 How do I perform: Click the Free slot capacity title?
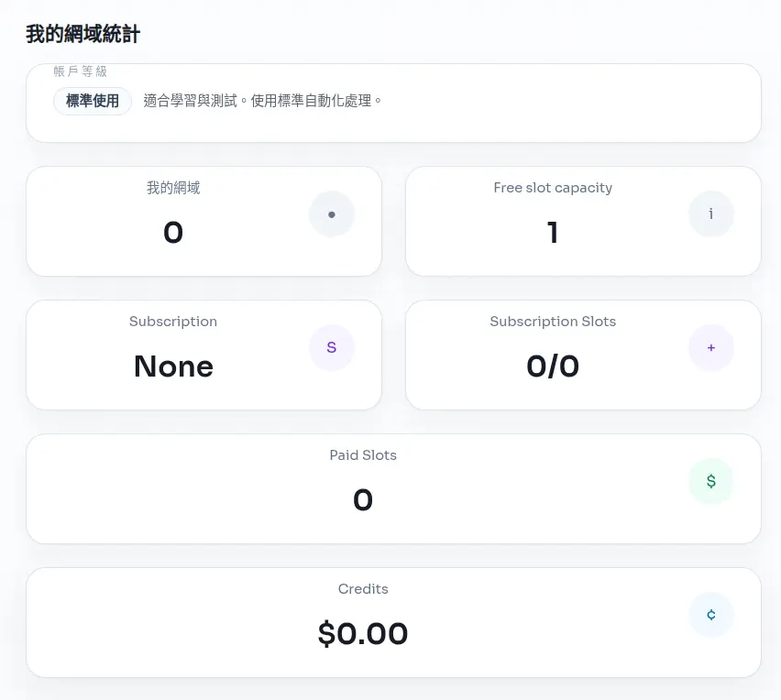[553, 188]
